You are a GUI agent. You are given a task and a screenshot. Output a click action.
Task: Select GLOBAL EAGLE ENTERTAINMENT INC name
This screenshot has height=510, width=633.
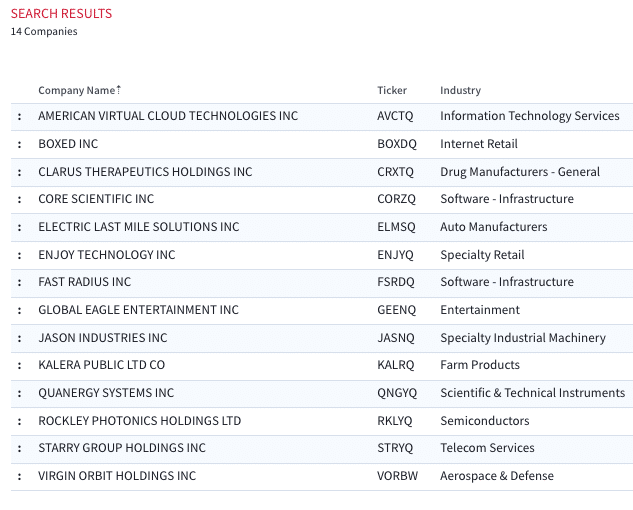[138, 310]
